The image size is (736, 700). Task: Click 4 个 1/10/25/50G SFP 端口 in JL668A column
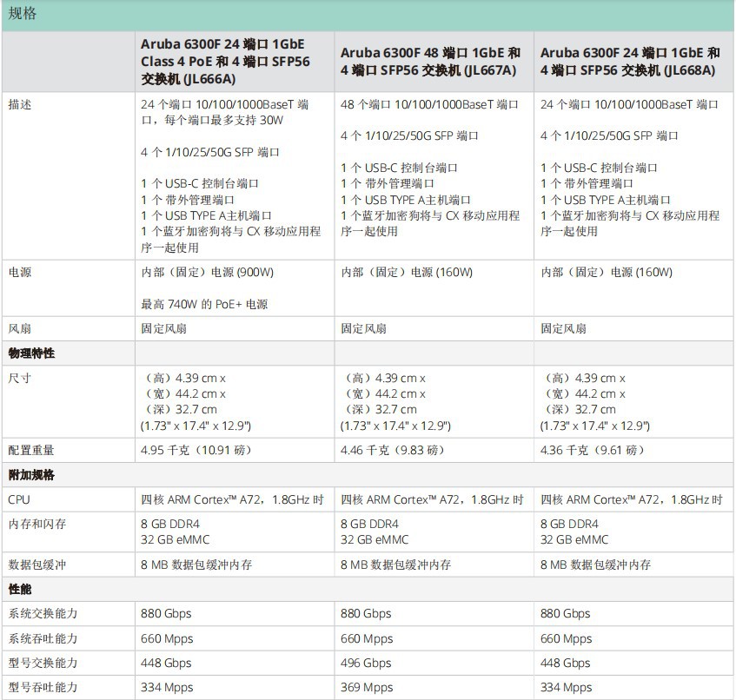coord(609,136)
